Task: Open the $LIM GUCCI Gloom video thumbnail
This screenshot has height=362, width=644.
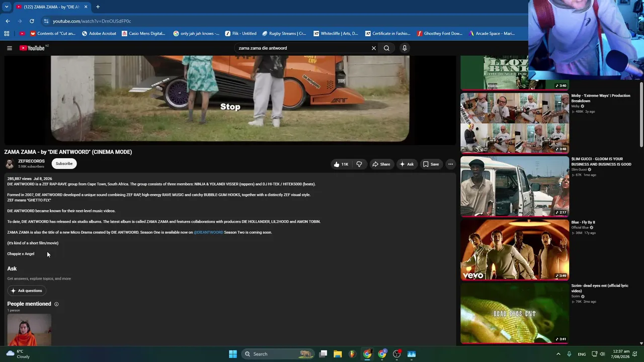Action: (515, 186)
